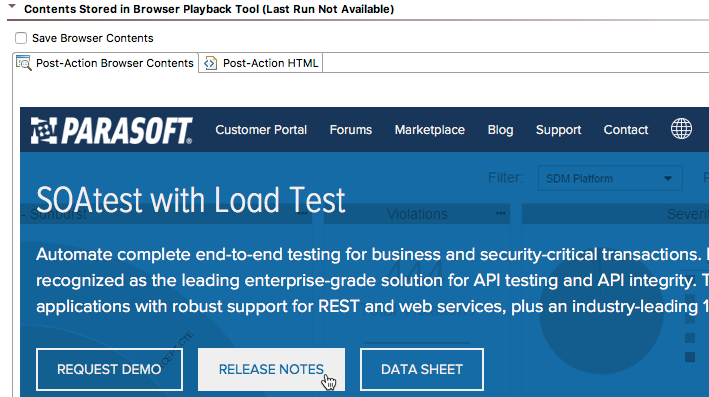
Task: Open the Customer Portal link
Action: [261, 130]
